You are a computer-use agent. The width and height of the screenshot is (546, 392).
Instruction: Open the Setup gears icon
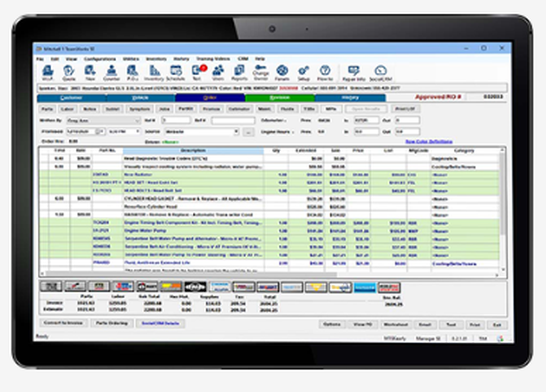click(x=303, y=73)
